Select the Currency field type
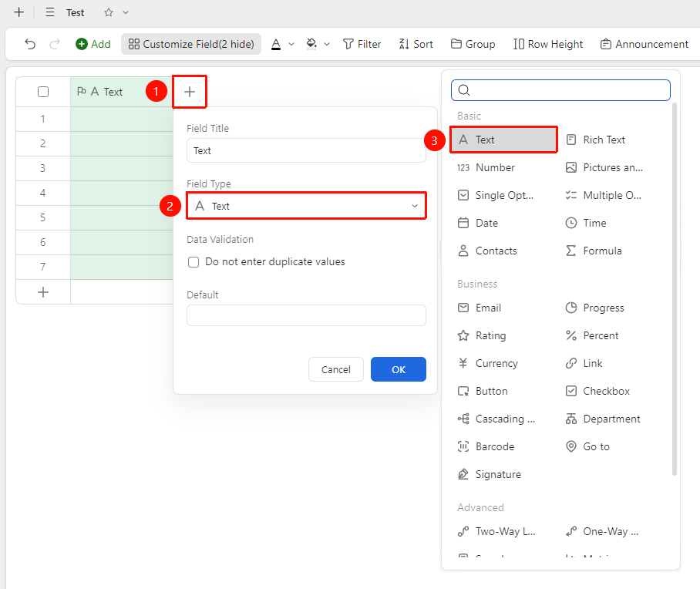700x589 pixels. [487, 363]
